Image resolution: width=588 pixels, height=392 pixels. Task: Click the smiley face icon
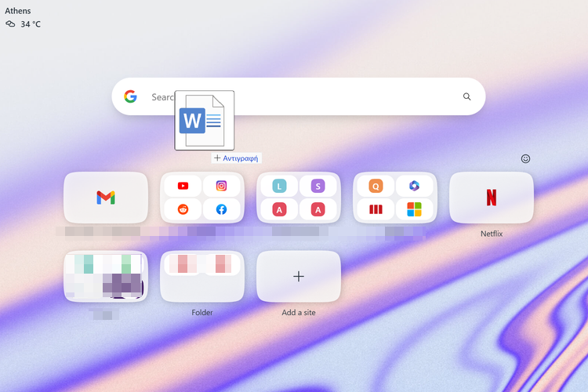(525, 158)
